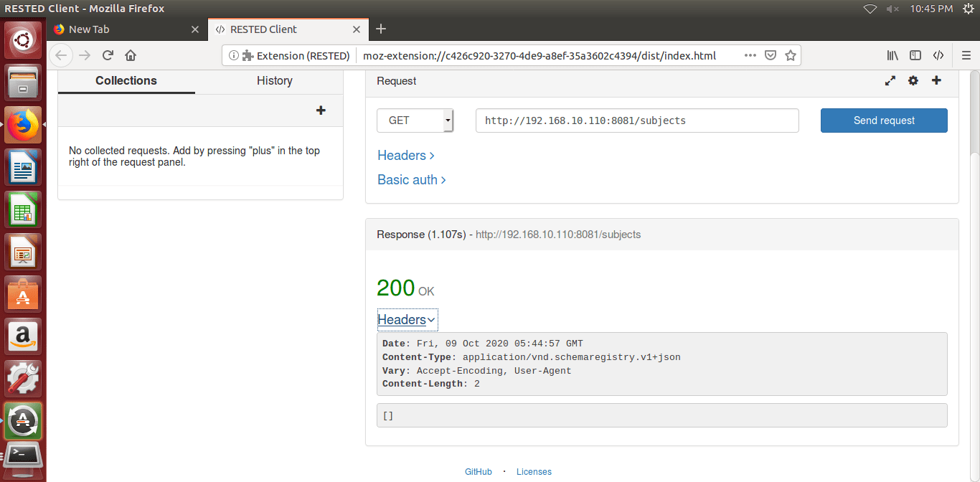Open the Firefox hamburger menu
The height and width of the screenshot is (482, 980).
point(966,55)
